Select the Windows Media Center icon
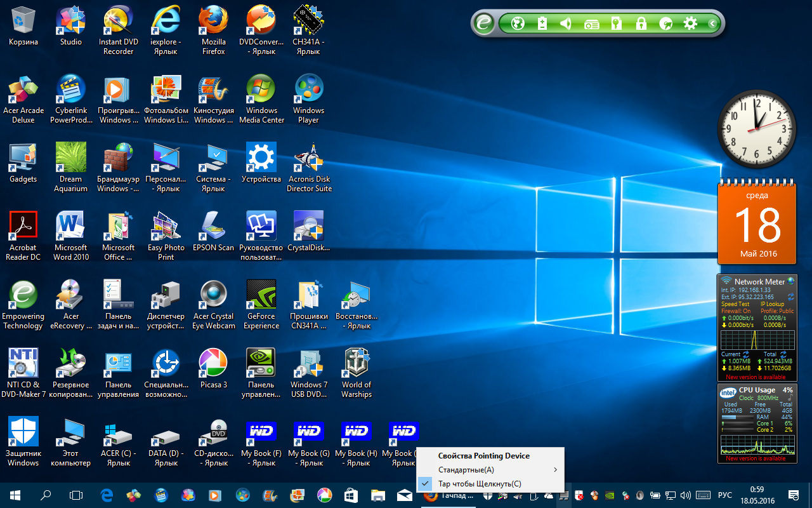The width and height of the screenshot is (812, 508). (x=261, y=99)
